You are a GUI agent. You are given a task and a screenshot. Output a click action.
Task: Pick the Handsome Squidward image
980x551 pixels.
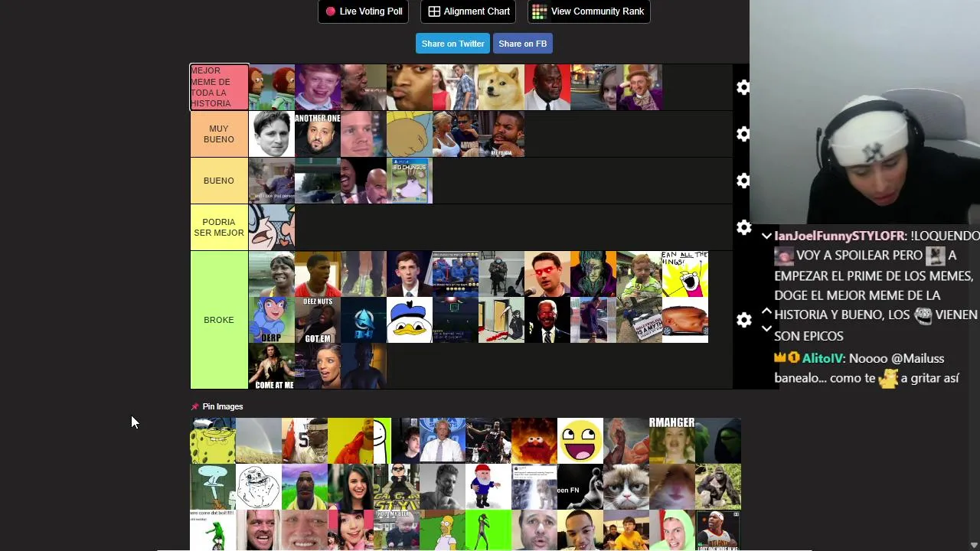coord(213,487)
